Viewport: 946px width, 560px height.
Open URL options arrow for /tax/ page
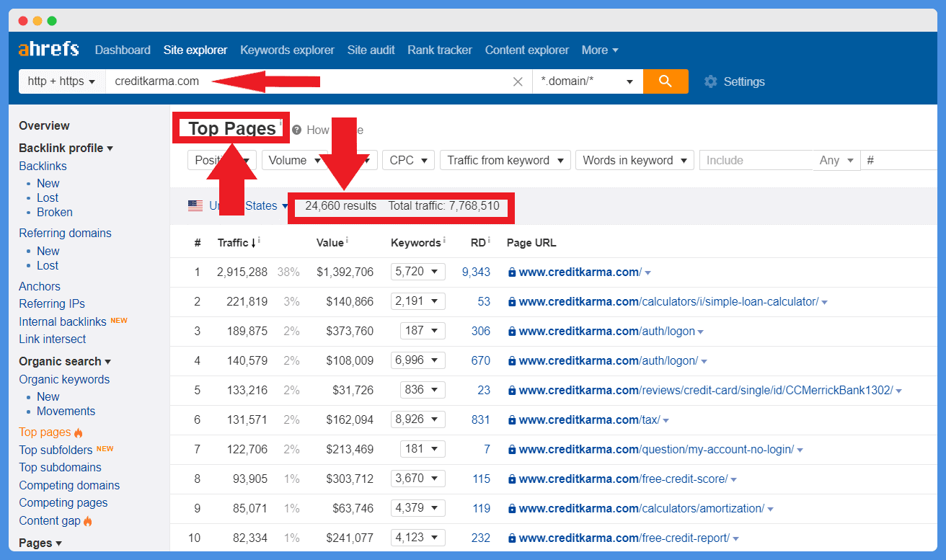[666, 421]
